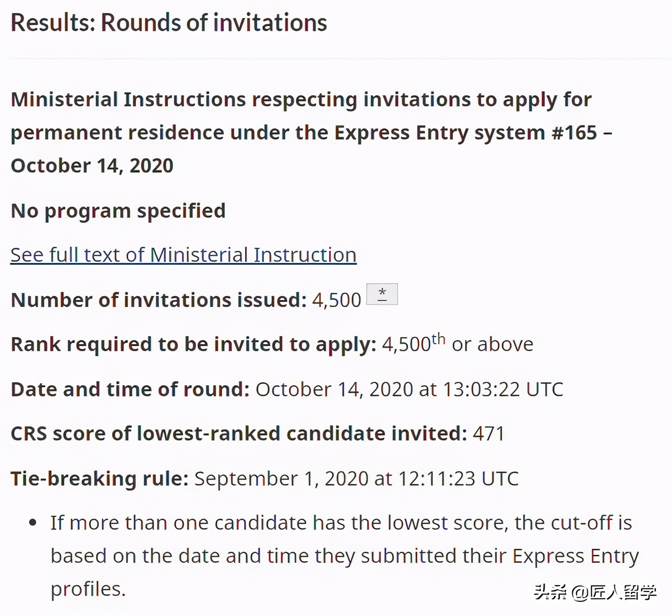Viewport: 672px width, 616px height.
Task: Click the 'Rank required to be invited to apply:' label
Action: pos(193,344)
